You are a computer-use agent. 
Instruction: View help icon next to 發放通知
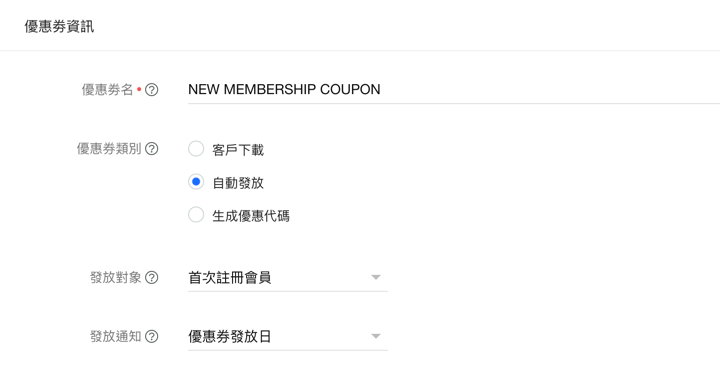(152, 336)
